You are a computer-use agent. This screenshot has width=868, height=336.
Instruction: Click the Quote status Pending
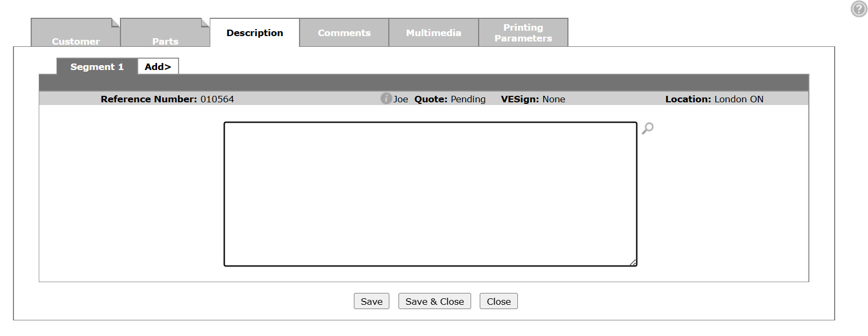468,99
